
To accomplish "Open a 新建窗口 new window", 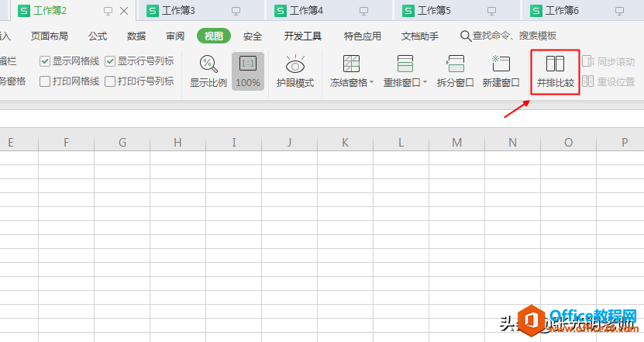I will 501,71.
